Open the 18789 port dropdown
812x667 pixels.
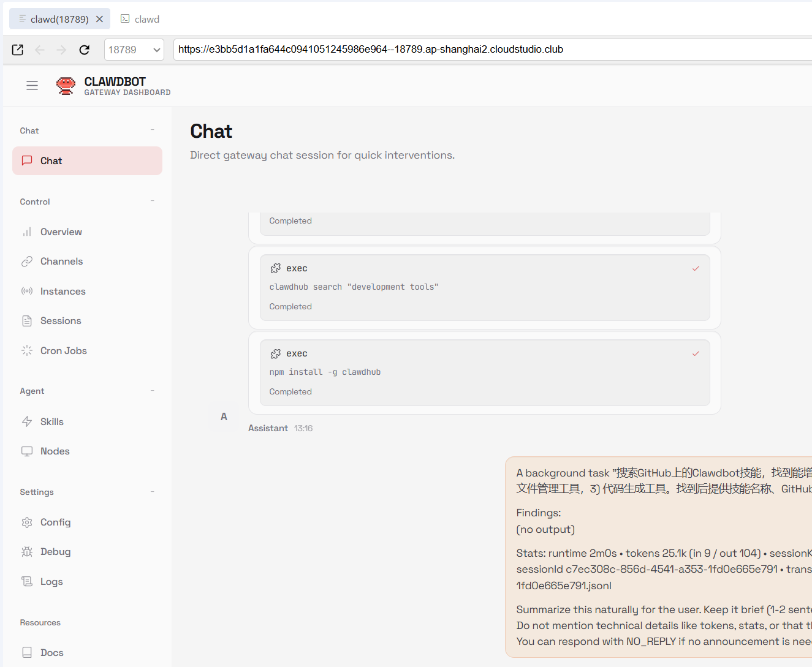point(134,50)
